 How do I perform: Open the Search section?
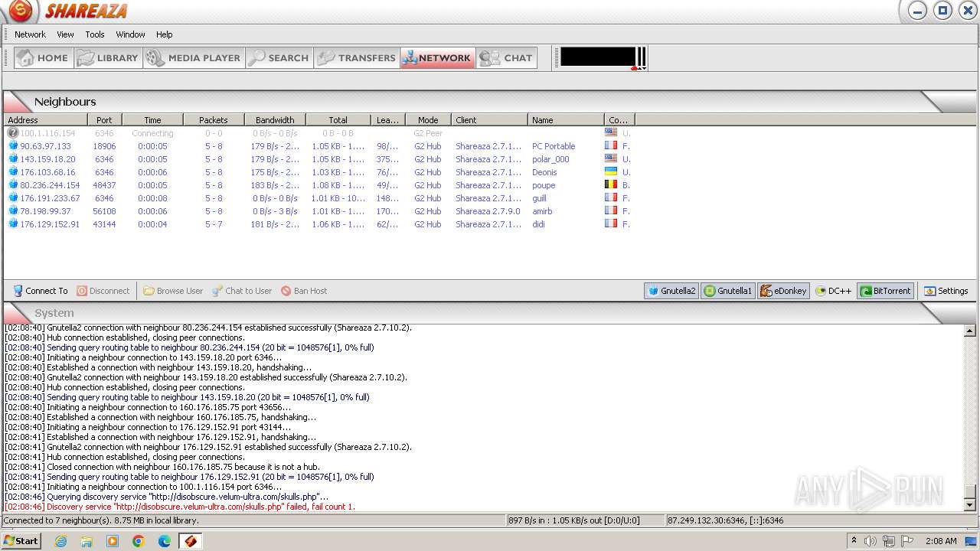point(279,57)
